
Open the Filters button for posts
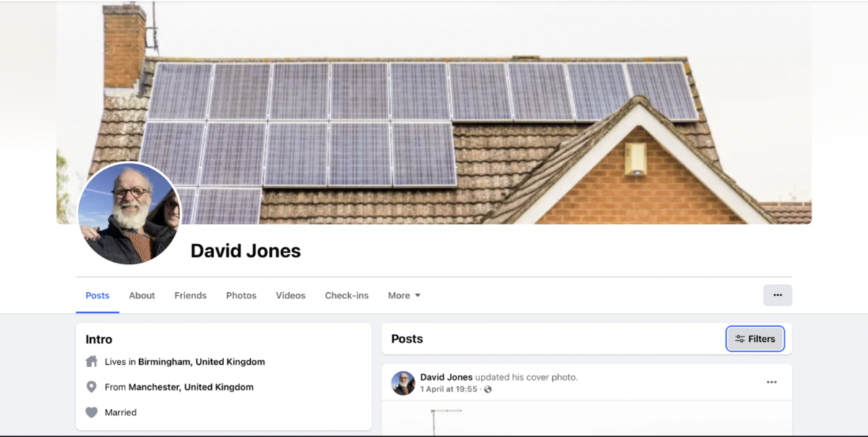click(755, 339)
